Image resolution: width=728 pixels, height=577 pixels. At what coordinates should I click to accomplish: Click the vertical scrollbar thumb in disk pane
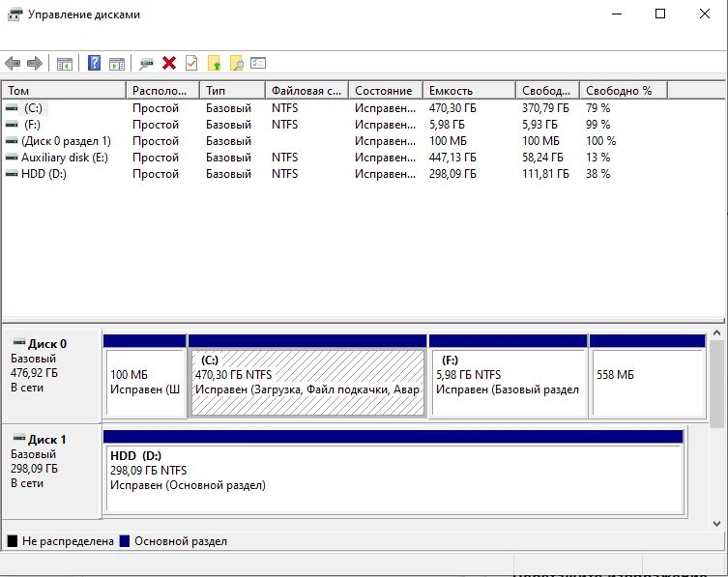716,385
